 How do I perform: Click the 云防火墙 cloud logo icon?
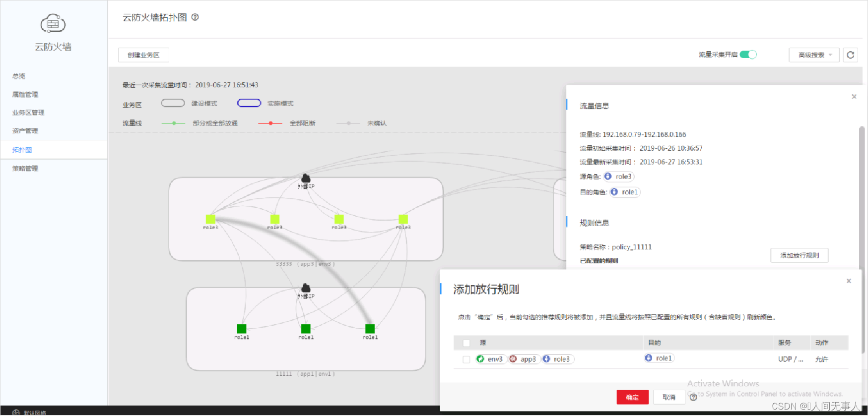[53, 23]
